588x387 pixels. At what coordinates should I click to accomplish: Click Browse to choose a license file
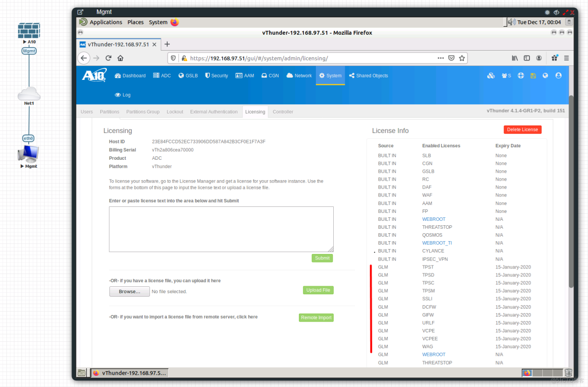pos(130,291)
